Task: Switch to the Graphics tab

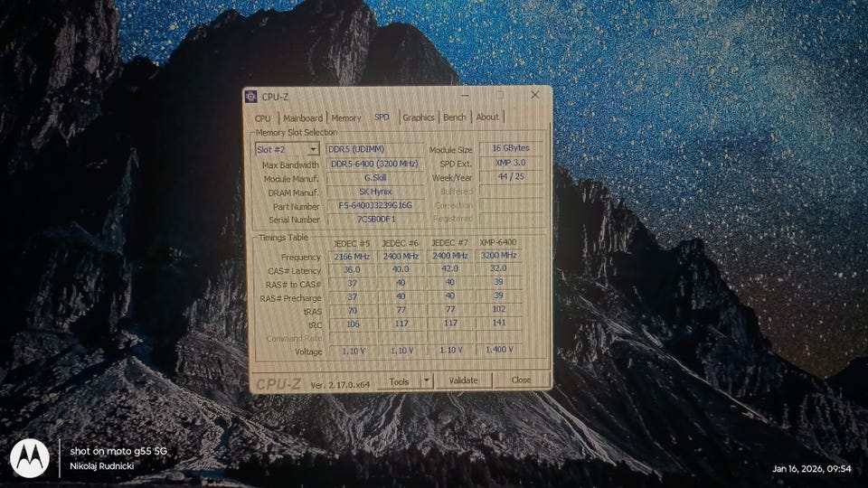Action: [418, 117]
